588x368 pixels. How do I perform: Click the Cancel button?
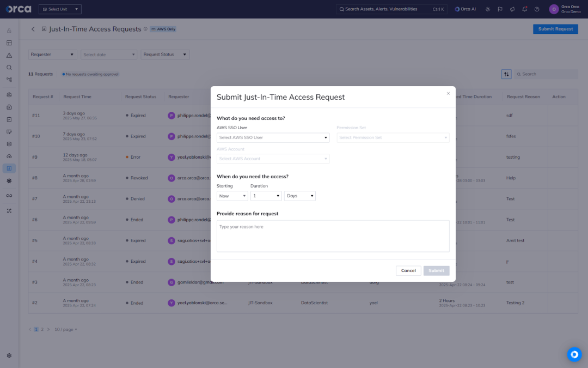pyautogui.click(x=408, y=270)
